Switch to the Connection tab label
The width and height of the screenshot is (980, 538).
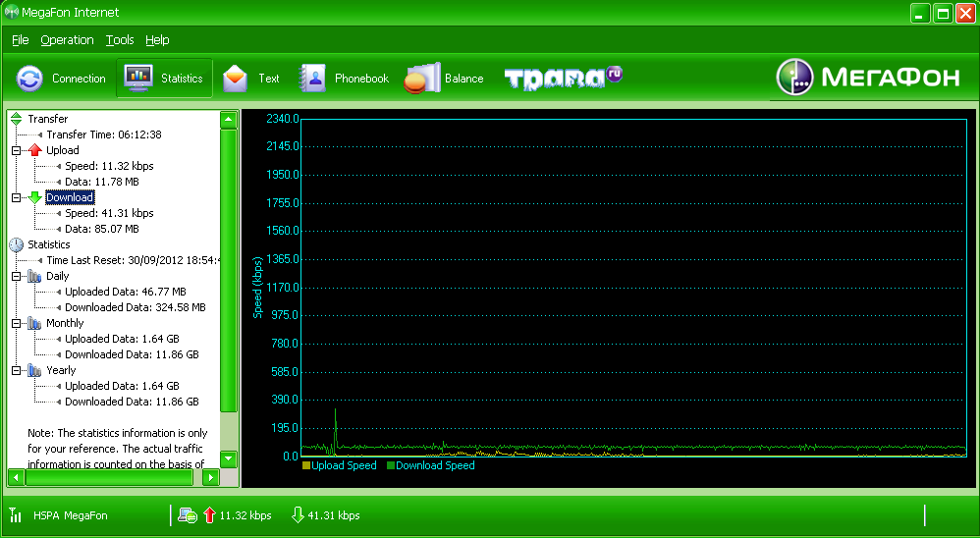coord(79,79)
